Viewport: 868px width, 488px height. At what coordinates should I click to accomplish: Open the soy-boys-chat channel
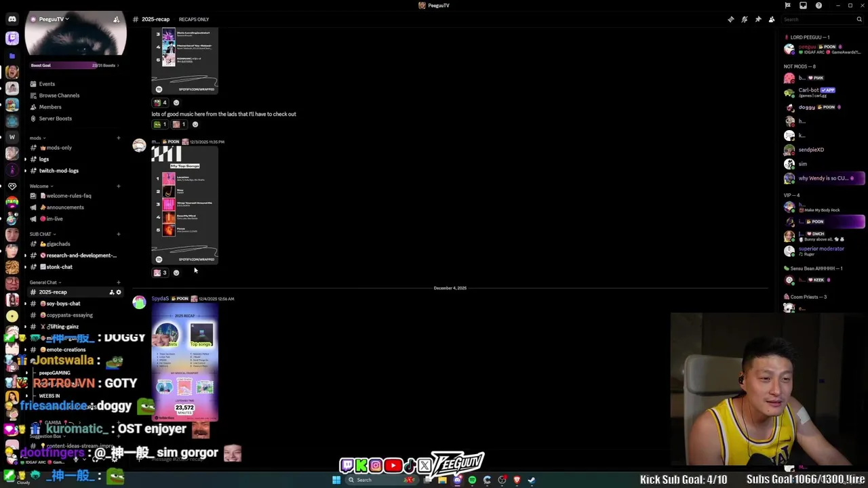pyautogui.click(x=63, y=304)
